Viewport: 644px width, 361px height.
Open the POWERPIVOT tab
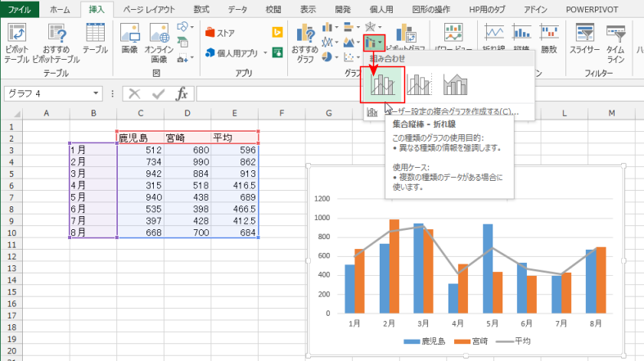point(592,9)
